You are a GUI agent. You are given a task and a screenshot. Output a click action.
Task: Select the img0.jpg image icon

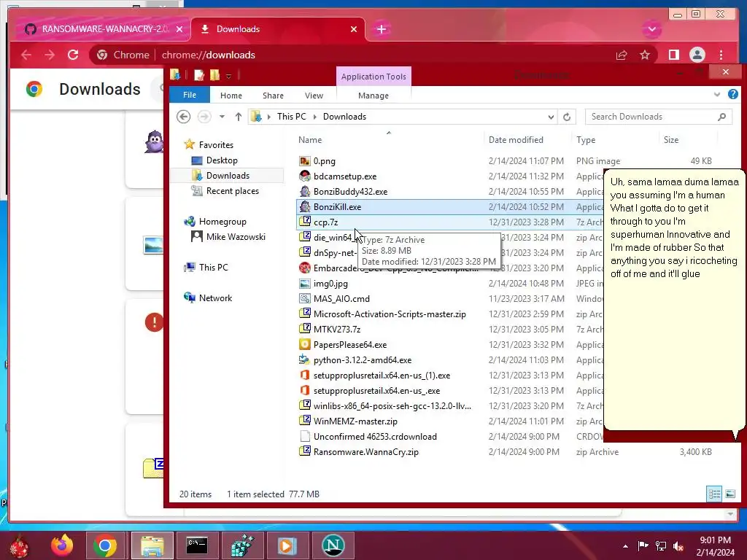pyautogui.click(x=305, y=284)
